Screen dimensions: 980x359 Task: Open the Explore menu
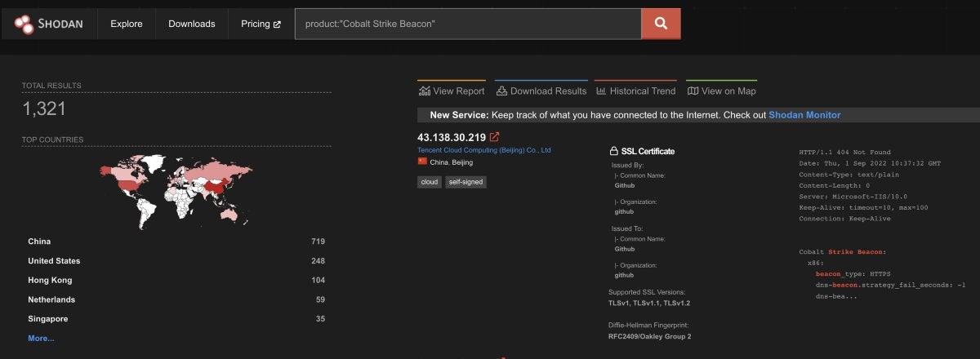[x=127, y=24]
